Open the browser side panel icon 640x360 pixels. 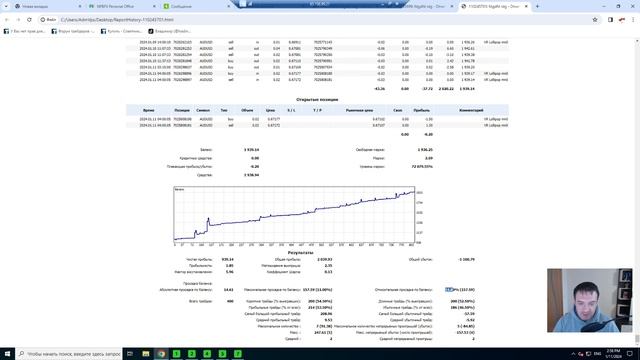[610, 20]
